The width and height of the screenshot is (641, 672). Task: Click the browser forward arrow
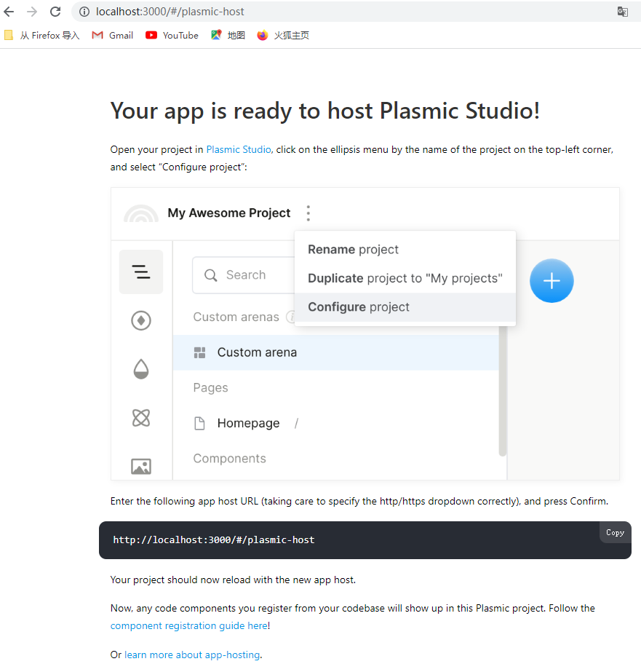click(32, 12)
